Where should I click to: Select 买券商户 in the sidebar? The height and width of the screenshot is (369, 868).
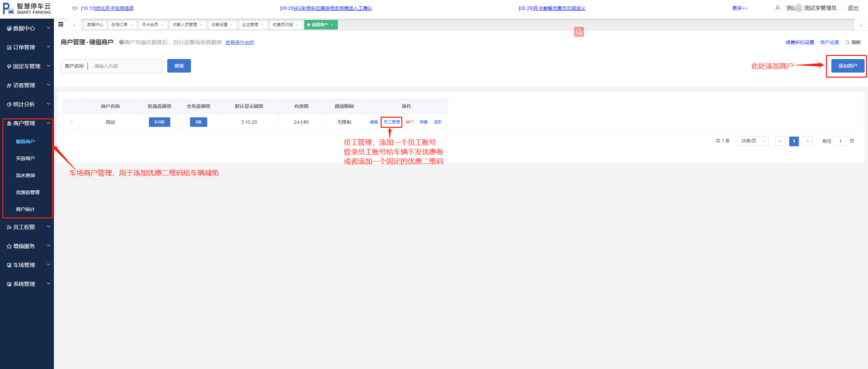[x=25, y=158]
